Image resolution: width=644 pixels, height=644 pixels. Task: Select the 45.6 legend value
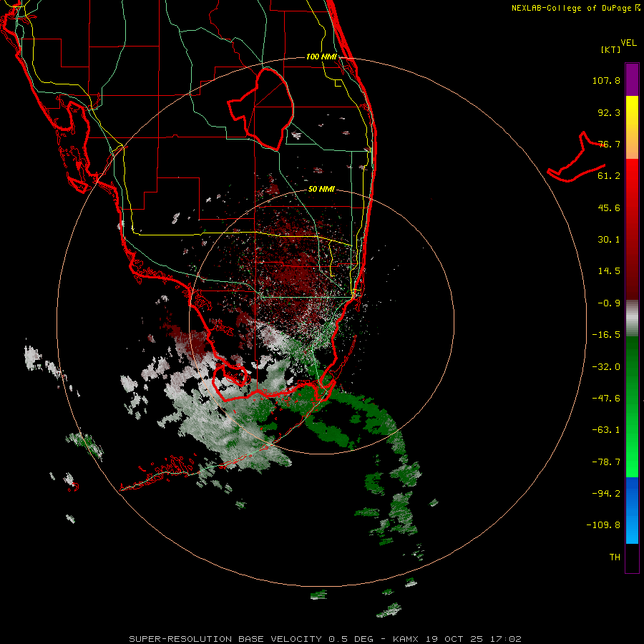click(x=609, y=208)
